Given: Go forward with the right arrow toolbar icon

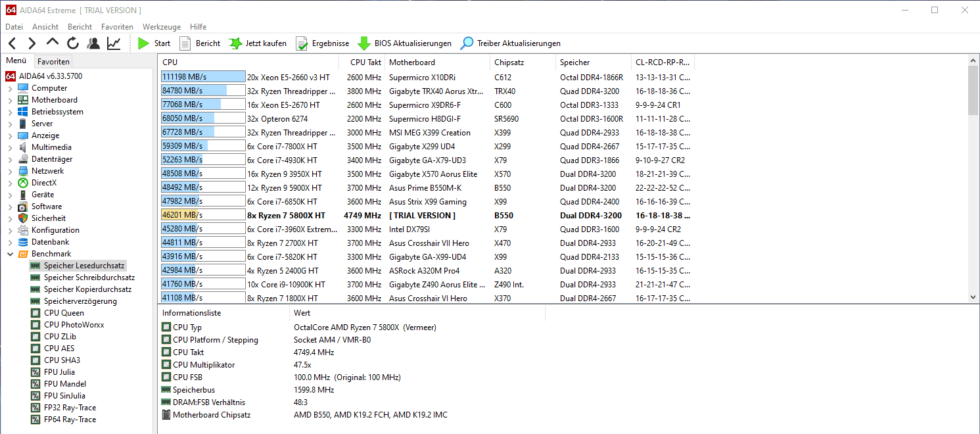Looking at the screenshot, I should (32, 43).
